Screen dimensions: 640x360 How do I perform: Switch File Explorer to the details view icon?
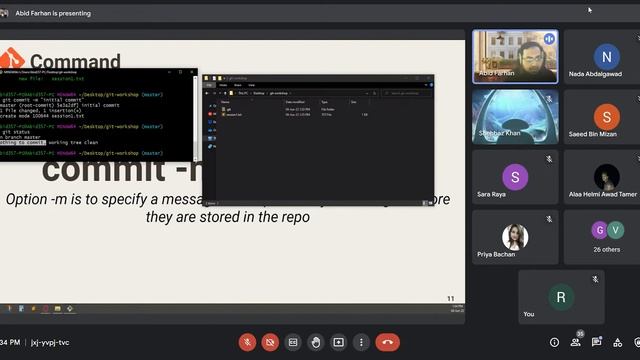click(424, 203)
